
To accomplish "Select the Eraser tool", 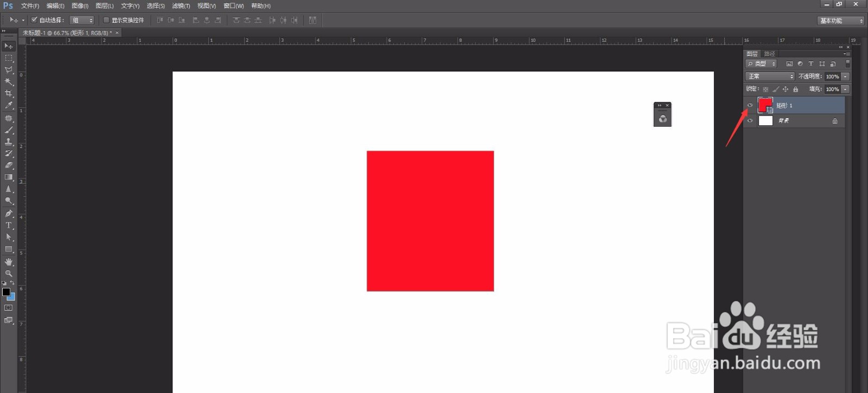I will pyautogui.click(x=8, y=165).
